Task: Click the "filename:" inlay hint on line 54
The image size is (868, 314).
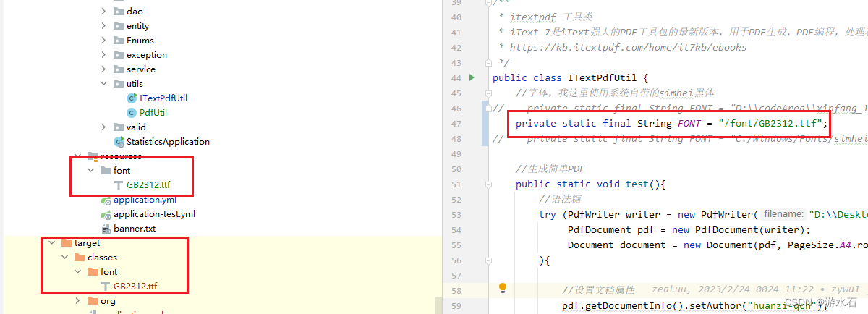Action: point(783,215)
